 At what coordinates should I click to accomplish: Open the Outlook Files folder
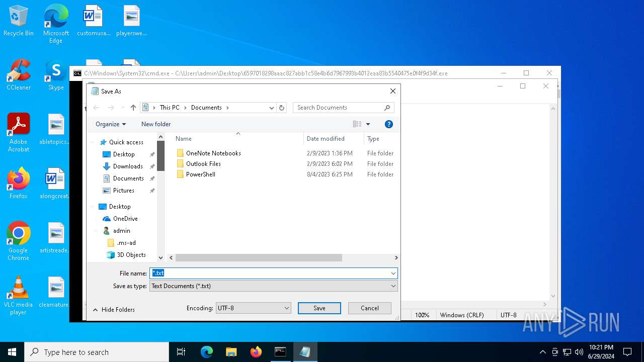pos(203,164)
